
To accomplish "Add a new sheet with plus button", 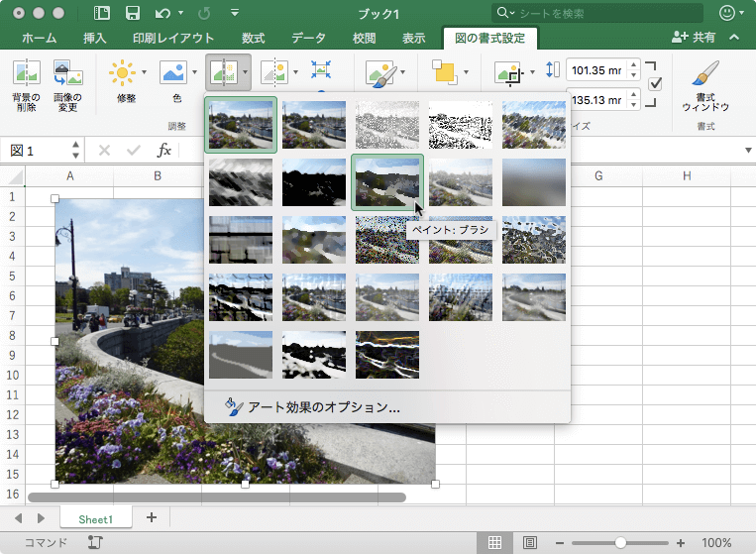I will 152,517.
